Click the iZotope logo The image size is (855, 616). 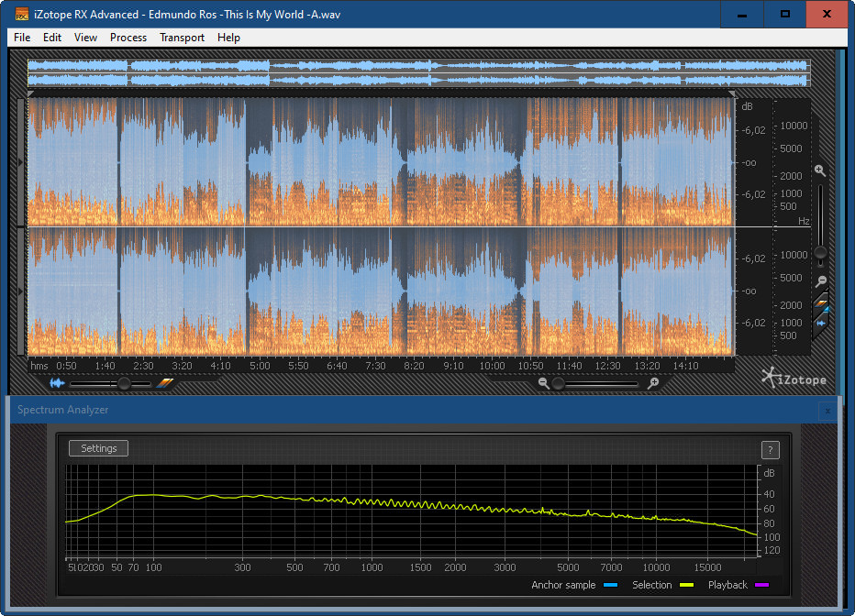click(794, 377)
